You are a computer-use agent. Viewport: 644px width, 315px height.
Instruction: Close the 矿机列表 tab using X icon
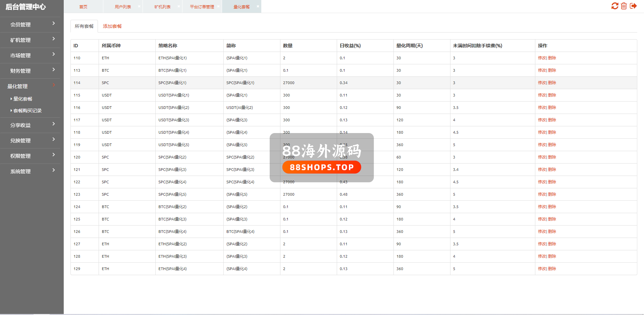click(x=179, y=6)
